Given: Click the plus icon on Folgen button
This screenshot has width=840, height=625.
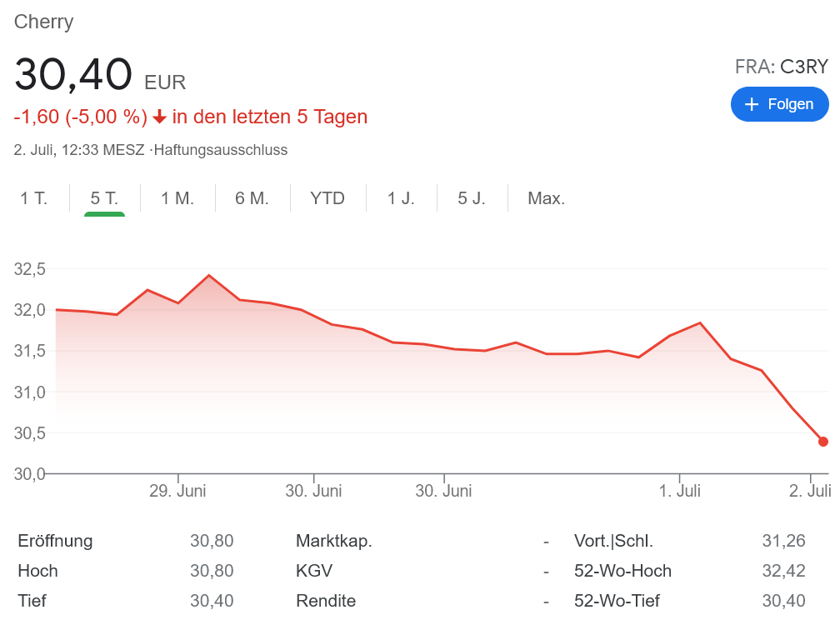Looking at the screenshot, I should click(x=752, y=104).
